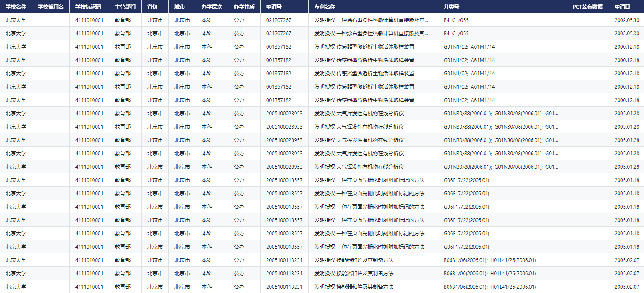Click the second 021207267 application number cell
The width and height of the screenshot is (644, 293).
(x=284, y=34)
